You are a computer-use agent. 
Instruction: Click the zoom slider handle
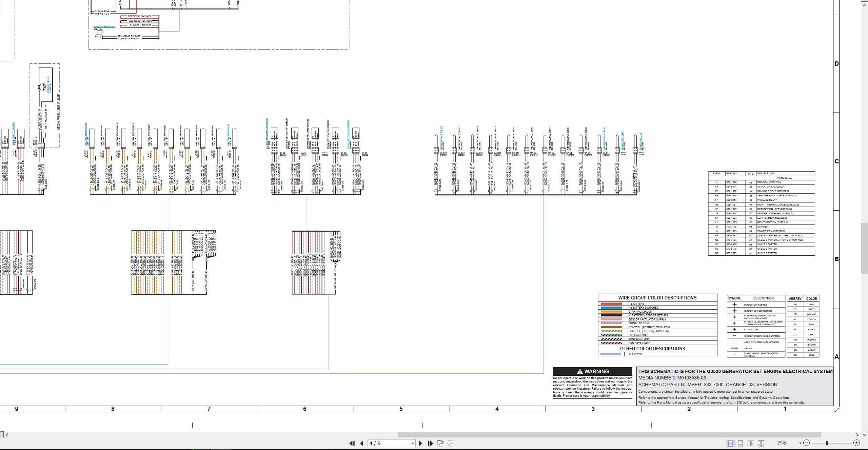(x=827, y=443)
